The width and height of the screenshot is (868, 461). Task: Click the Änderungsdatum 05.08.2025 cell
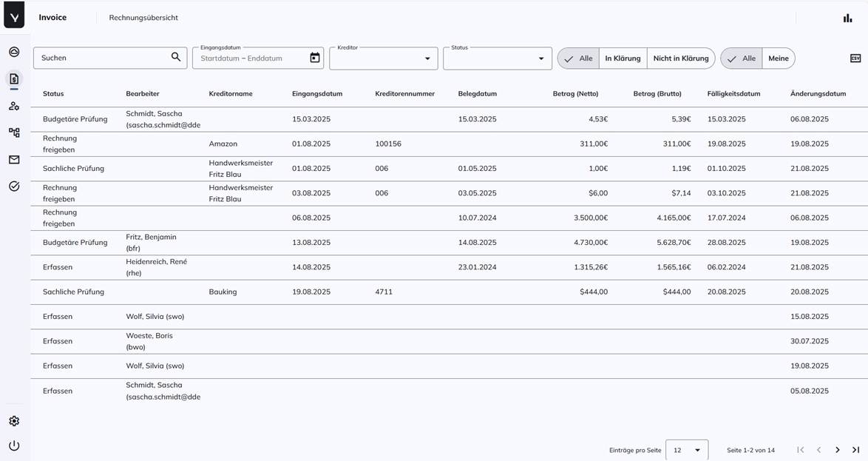click(x=810, y=391)
